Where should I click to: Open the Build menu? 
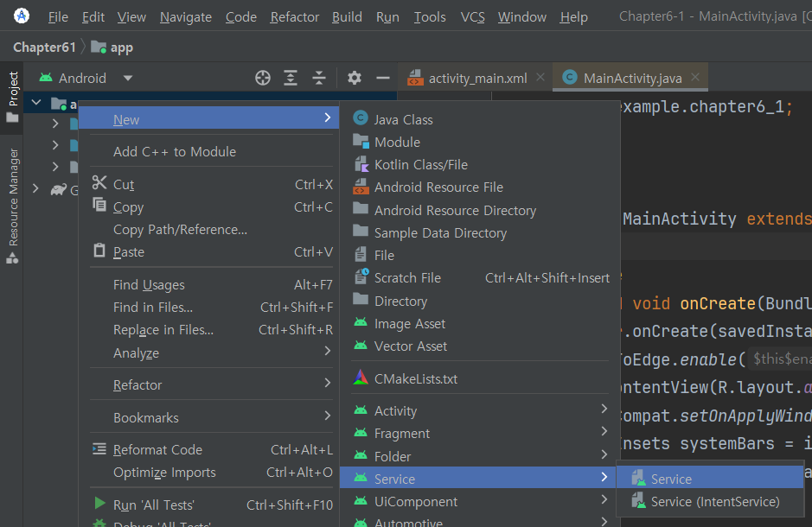pos(347,17)
